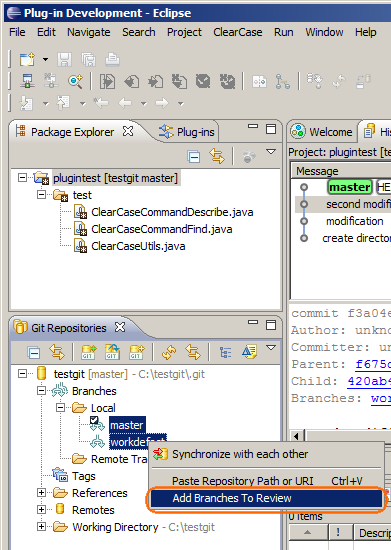Click the Save floppy disk icon
Screen dimensions: 391x550
tap(65, 59)
